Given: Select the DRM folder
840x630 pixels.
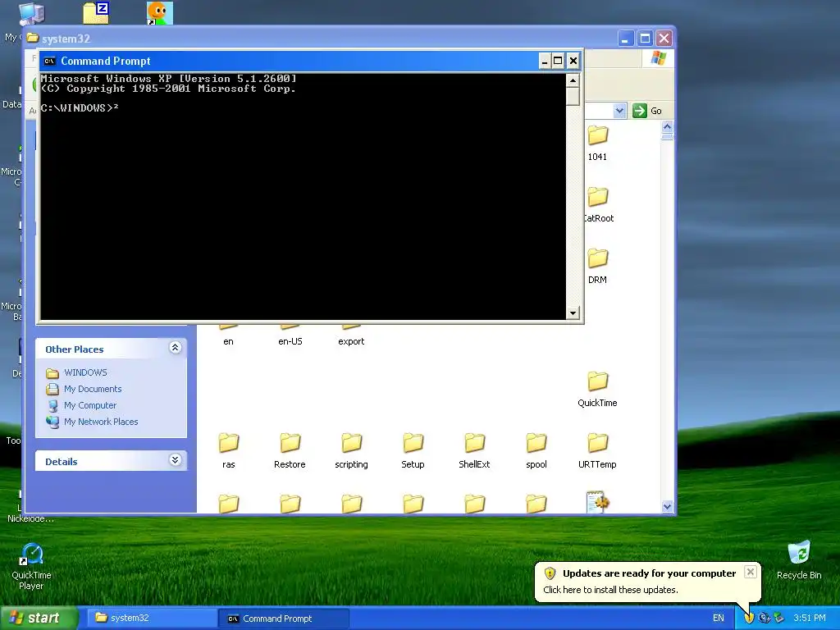Looking at the screenshot, I should point(597,258).
